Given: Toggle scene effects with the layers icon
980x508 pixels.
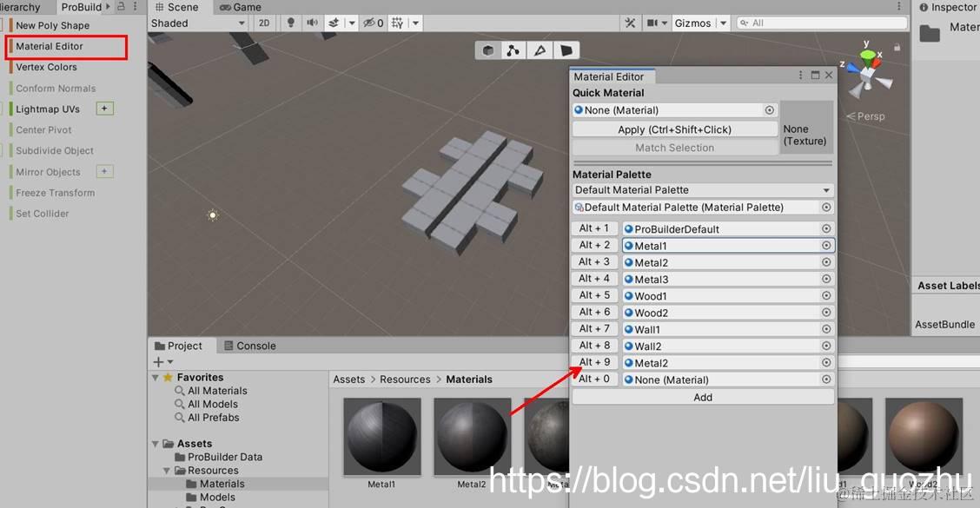Looking at the screenshot, I should [x=334, y=23].
